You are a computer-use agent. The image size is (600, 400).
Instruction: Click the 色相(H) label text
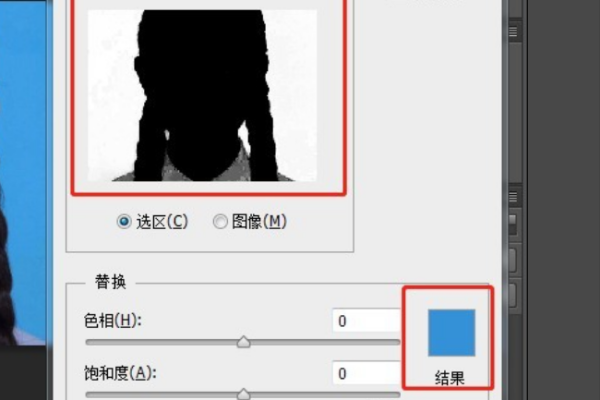click(x=112, y=321)
